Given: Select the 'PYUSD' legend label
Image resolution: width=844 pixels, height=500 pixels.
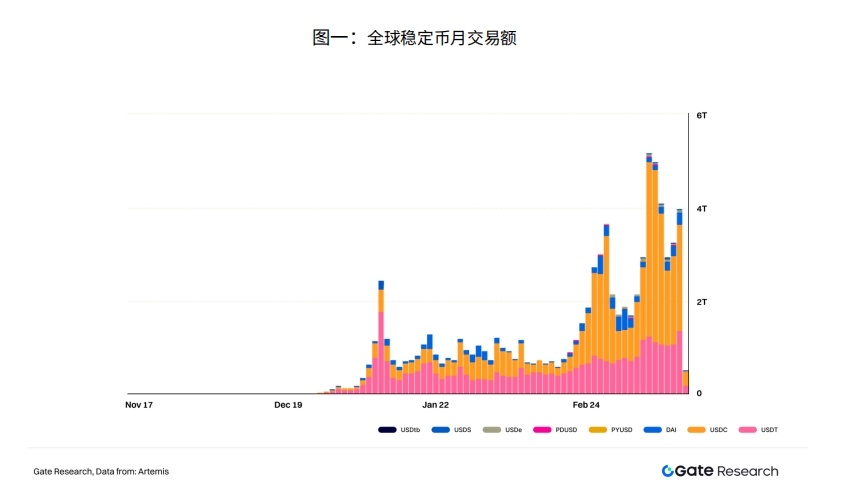Looking at the screenshot, I should point(622,430).
